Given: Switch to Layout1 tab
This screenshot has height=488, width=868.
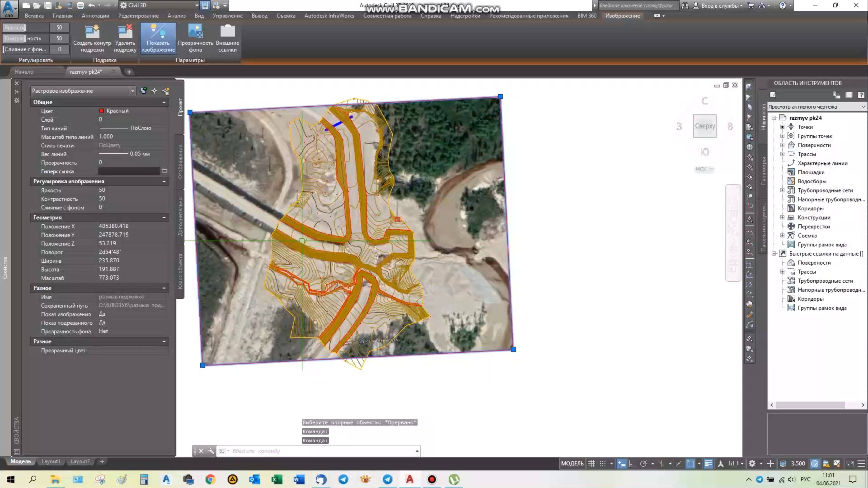Looking at the screenshot, I should (51, 461).
